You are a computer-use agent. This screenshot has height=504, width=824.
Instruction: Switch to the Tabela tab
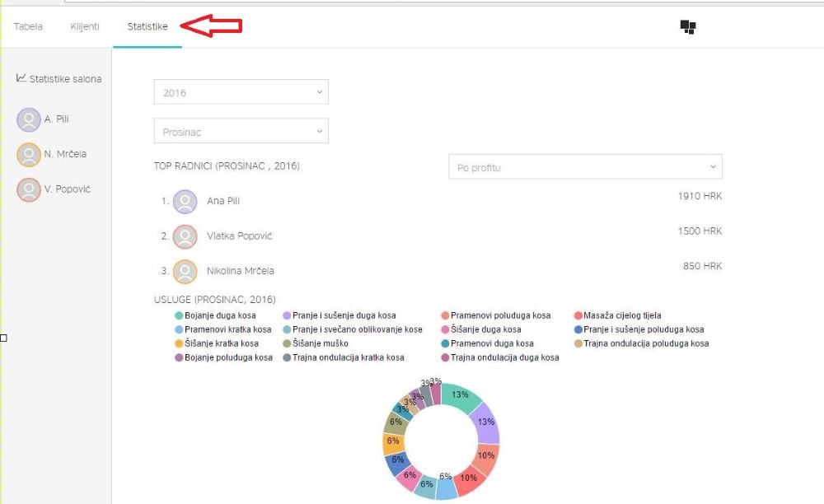[28, 27]
